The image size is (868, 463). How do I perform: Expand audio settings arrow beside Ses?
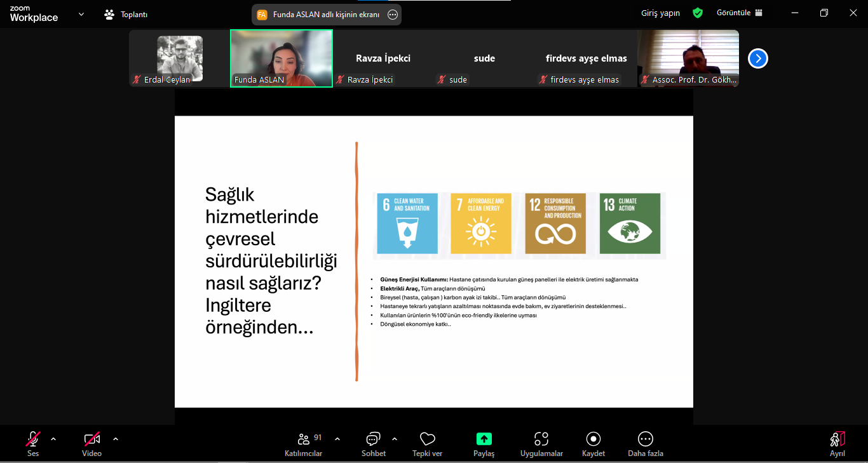[53, 439]
